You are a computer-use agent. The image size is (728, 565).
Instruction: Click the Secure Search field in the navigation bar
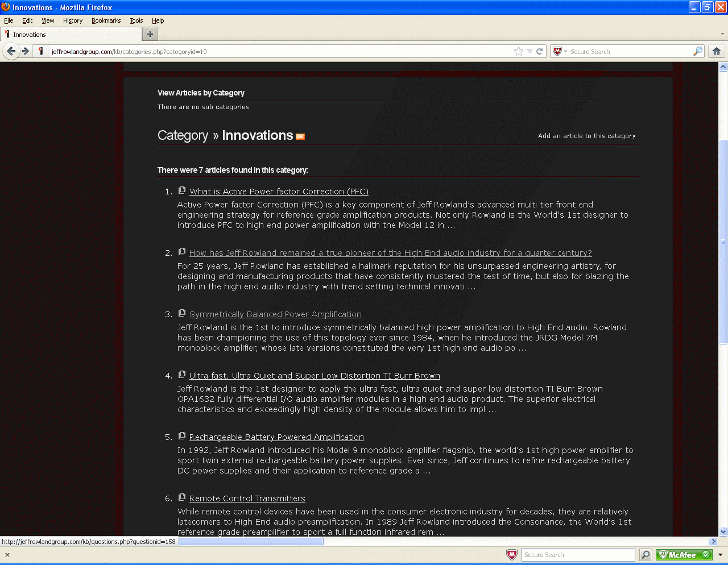click(631, 51)
